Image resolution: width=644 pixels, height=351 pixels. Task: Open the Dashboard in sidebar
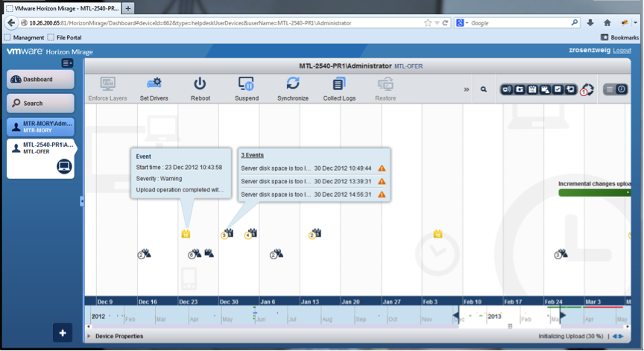[41, 79]
